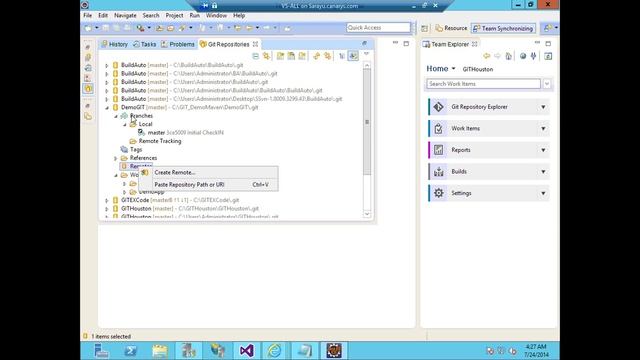Click the Home icon in Team Explorer toolbar

click(509, 56)
